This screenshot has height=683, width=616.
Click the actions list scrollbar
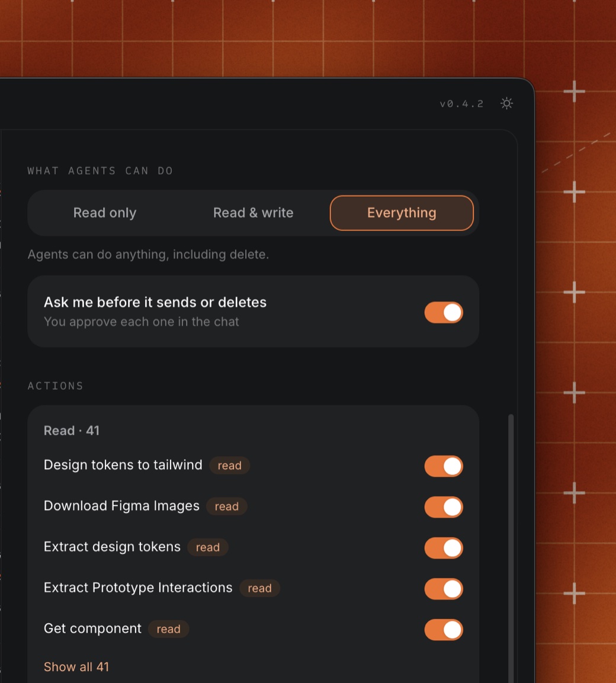pos(511,549)
